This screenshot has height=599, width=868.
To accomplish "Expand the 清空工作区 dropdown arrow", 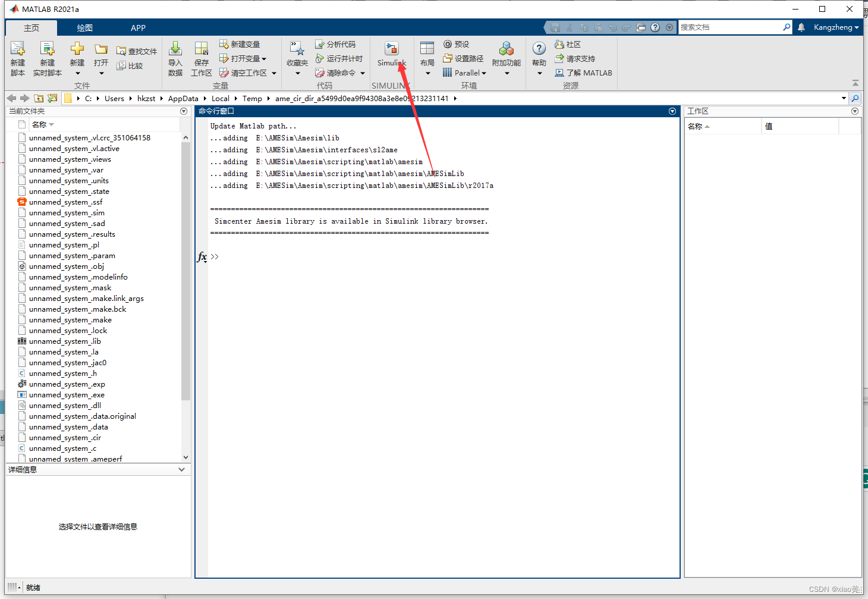I will click(274, 73).
